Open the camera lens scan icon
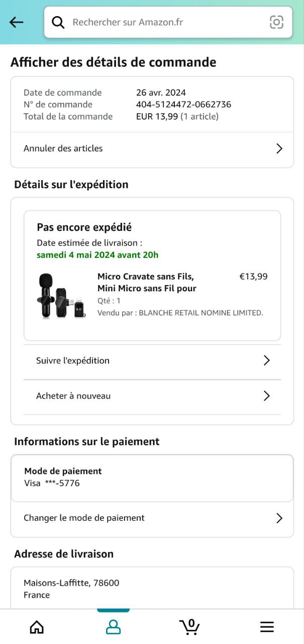Image resolution: width=304 pixels, height=644 pixels. (276, 22)
